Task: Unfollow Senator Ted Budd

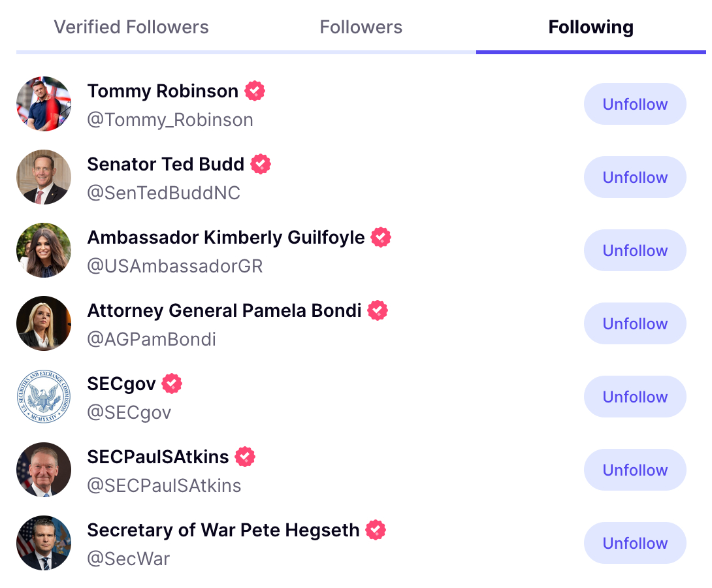Action: tap(635, 177)
